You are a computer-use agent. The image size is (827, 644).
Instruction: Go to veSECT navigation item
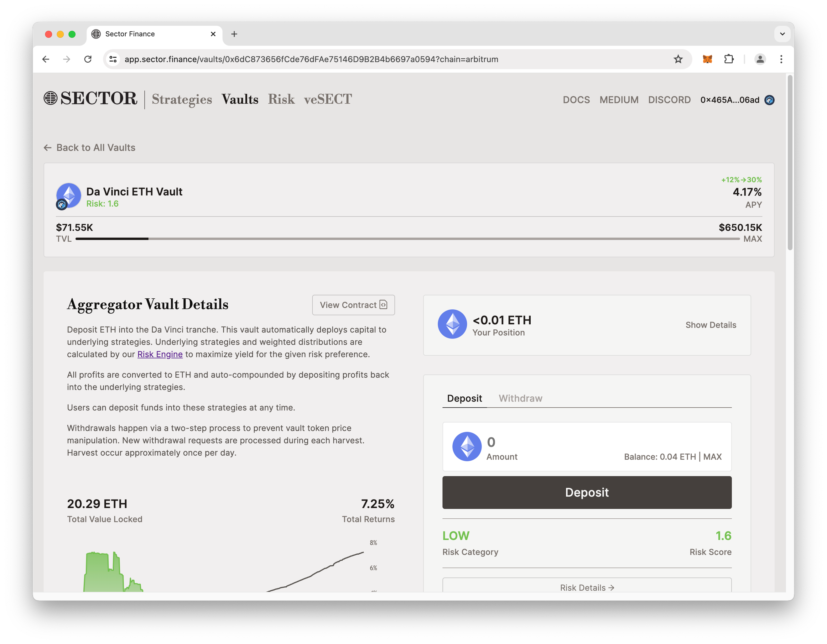(x=328, y=99)
